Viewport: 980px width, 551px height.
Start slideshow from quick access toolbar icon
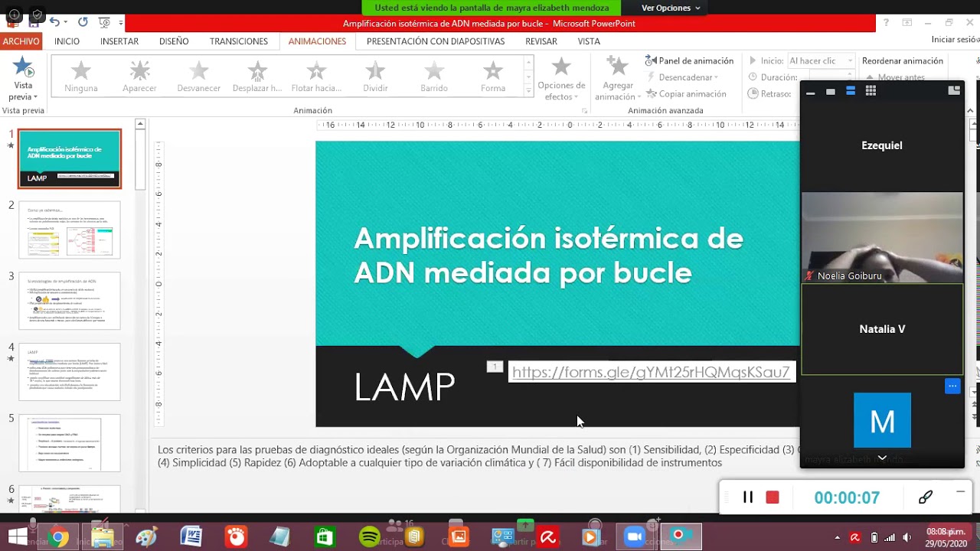105,22
